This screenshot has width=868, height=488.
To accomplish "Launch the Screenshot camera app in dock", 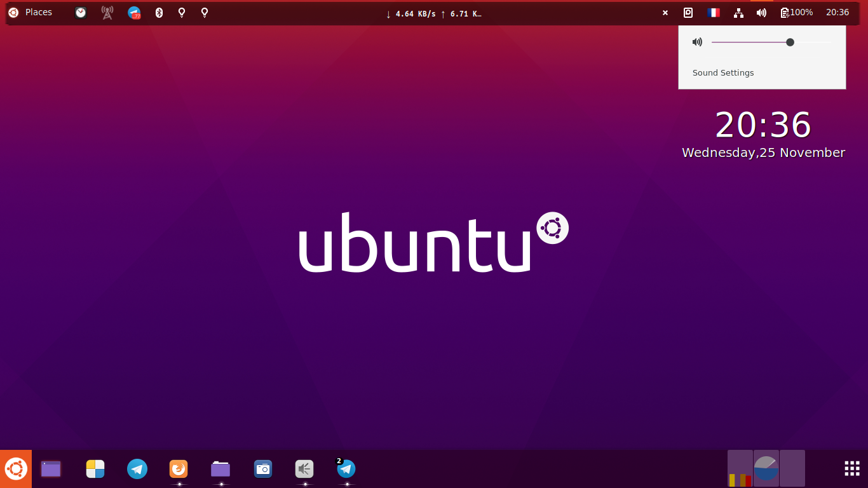I will (263, 469).
